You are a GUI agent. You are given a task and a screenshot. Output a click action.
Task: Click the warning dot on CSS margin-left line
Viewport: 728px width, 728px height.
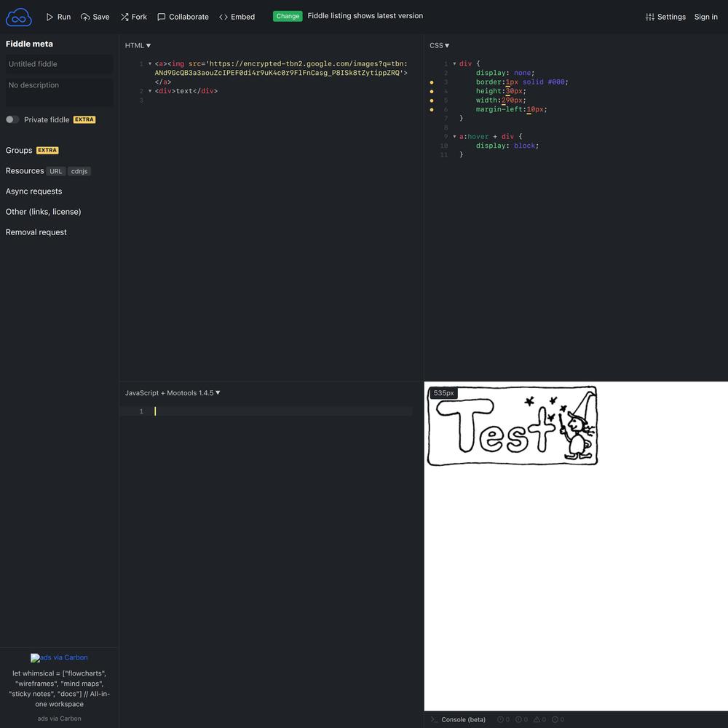[x=432, y=110]
